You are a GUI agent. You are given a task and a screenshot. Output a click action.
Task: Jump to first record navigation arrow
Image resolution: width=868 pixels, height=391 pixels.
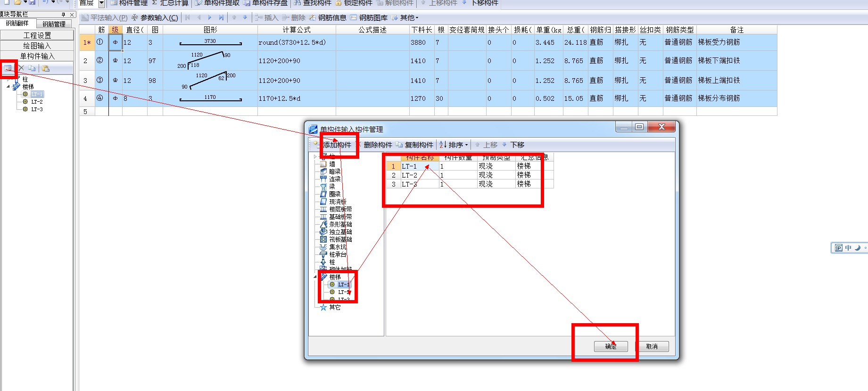188,18
